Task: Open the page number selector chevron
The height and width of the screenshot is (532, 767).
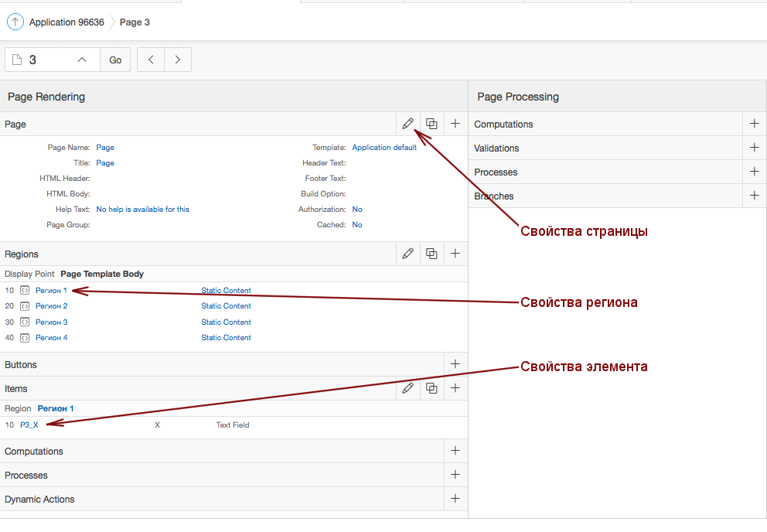Action: pyautogui.click(x=82, y=60)
